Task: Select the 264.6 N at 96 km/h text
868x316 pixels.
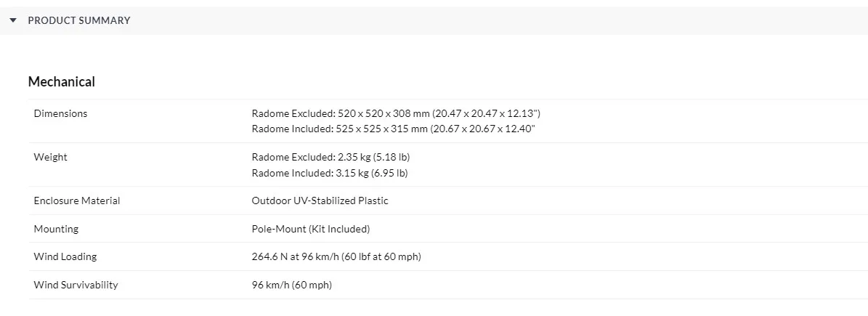Action: tap(294, 256)
